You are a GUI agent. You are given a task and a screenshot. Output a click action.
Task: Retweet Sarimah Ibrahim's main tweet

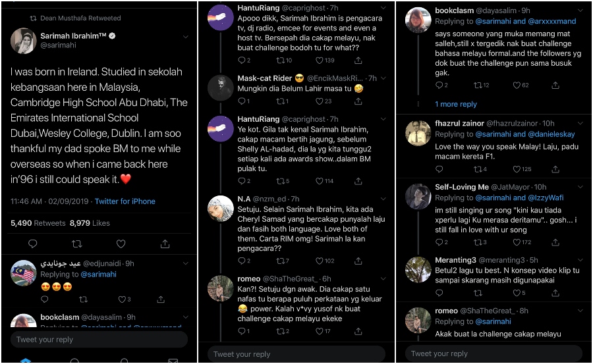coord(76,244)
